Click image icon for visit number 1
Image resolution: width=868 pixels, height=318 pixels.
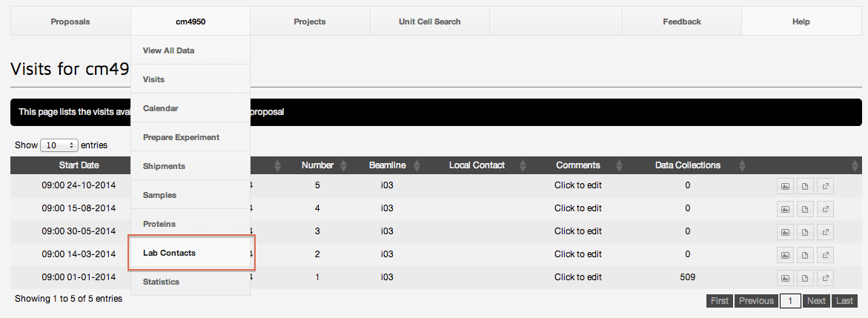pyautogui.click(x=786, y=278)
